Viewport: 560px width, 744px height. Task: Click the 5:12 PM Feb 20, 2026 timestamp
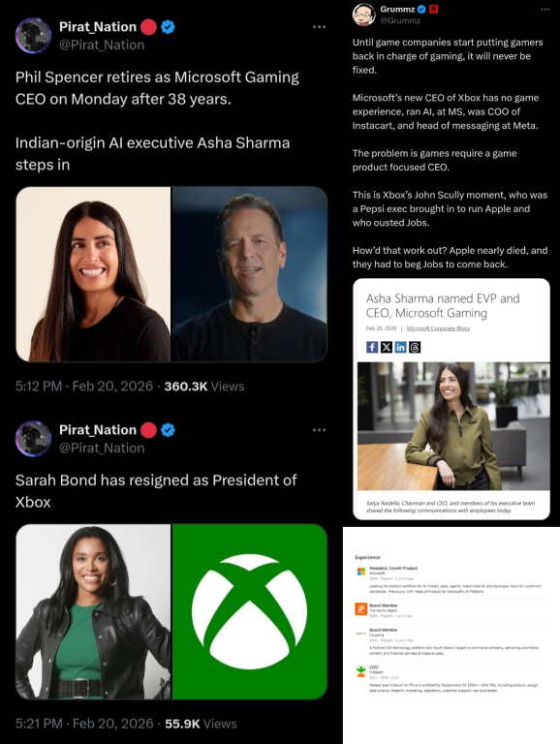coord(84,387)
